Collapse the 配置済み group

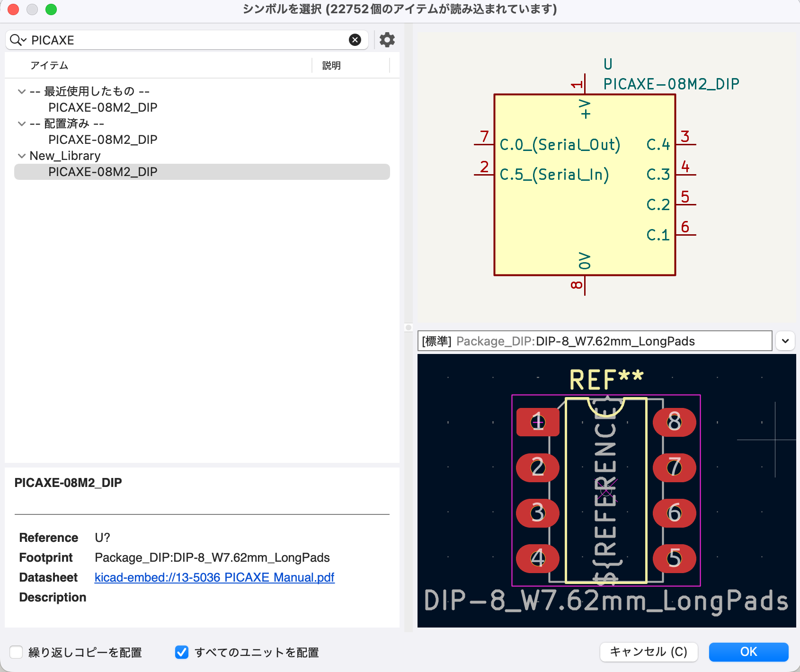[21, 124]
